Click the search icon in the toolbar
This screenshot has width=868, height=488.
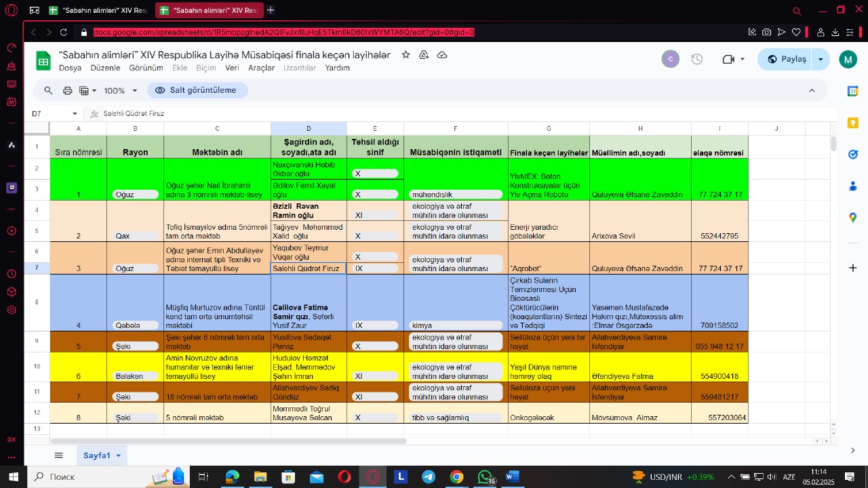pos(48,91)
